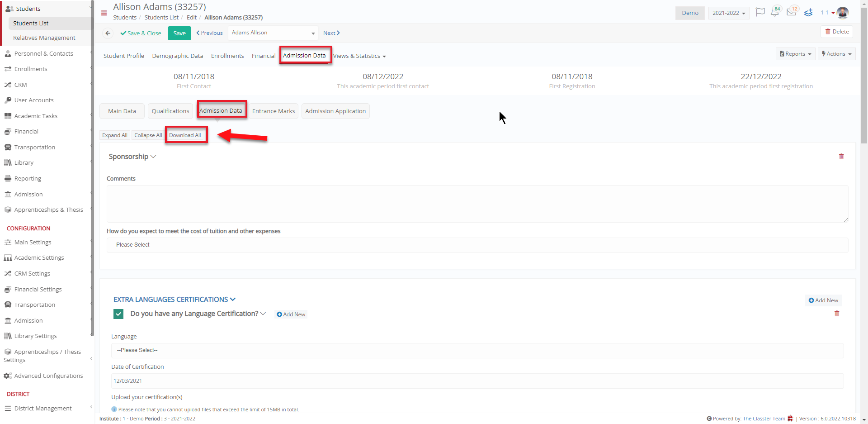The height and width of the screenshot is (424, 868).
Task: Open the Reports dropdown
Action: [x=795, y=54]
